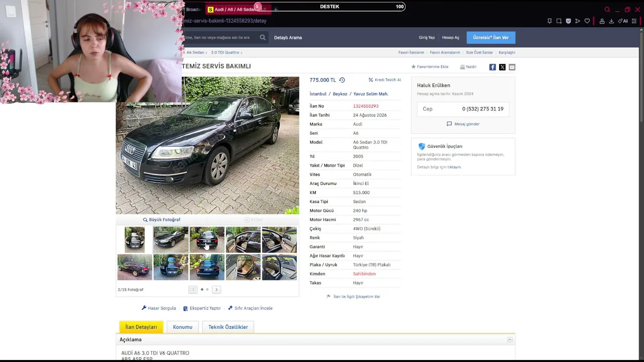Select bottom-left thumbnail of car rear-side view

click(134, 267)
